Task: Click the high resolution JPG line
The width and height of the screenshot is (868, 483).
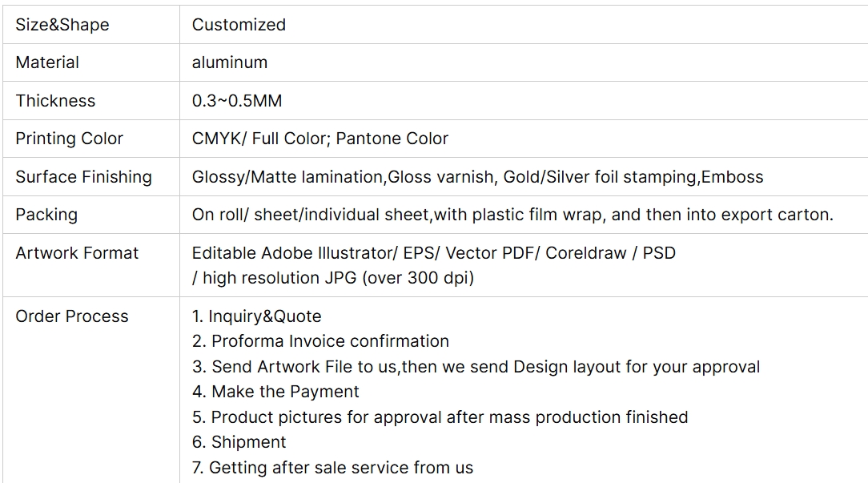Action: (333, 278)
